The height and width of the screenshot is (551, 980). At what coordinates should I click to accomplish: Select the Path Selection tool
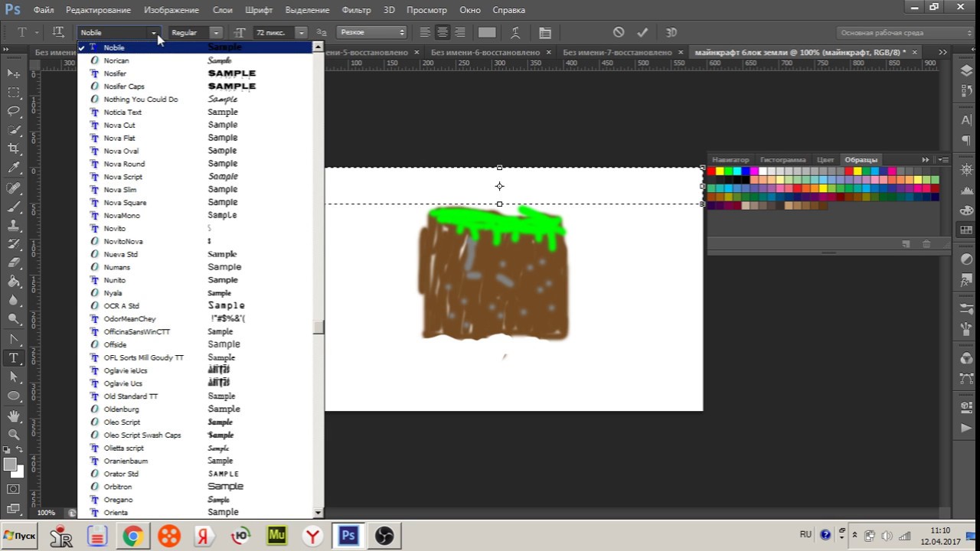tap(14, 377)
